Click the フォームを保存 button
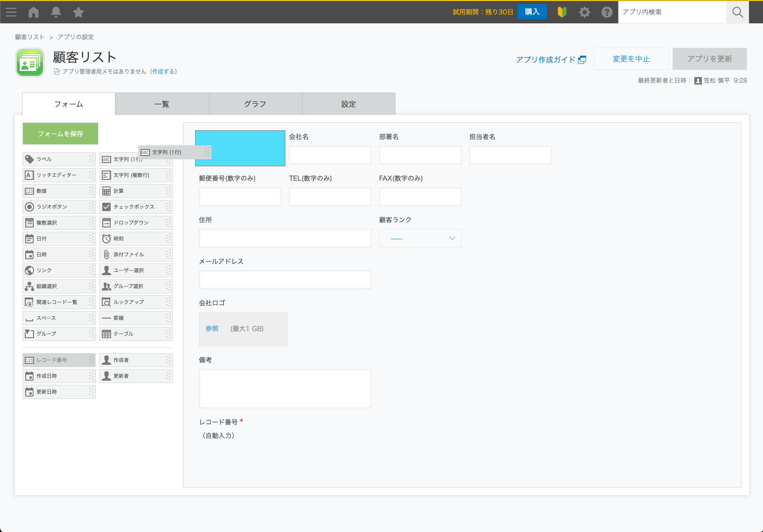 coord(60,134)
